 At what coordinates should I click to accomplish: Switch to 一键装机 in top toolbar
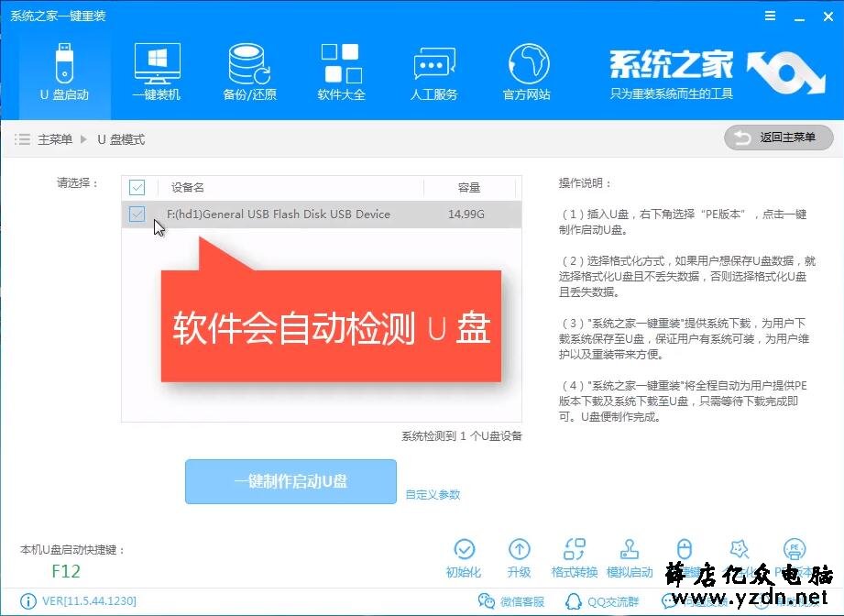[x=157, y=72]
